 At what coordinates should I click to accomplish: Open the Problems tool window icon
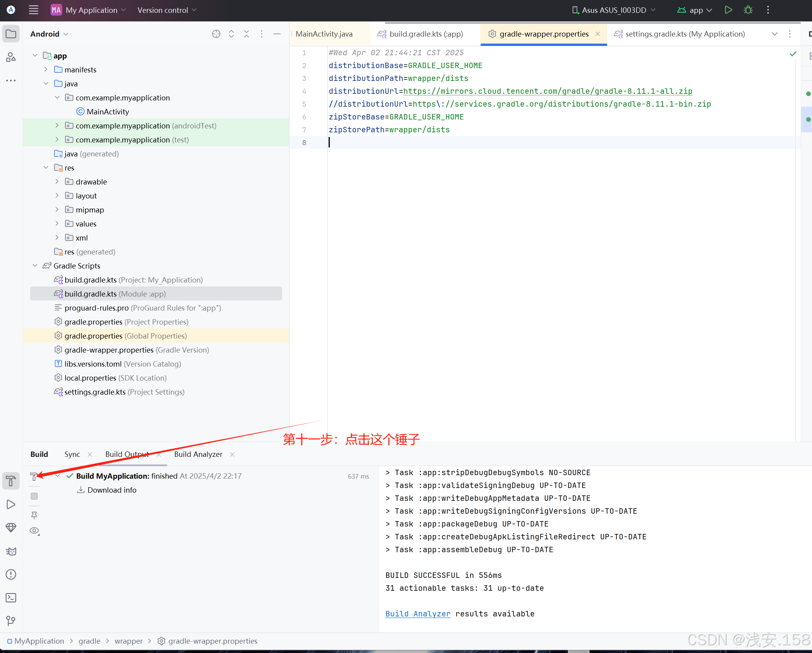click(x=11, y=574)
